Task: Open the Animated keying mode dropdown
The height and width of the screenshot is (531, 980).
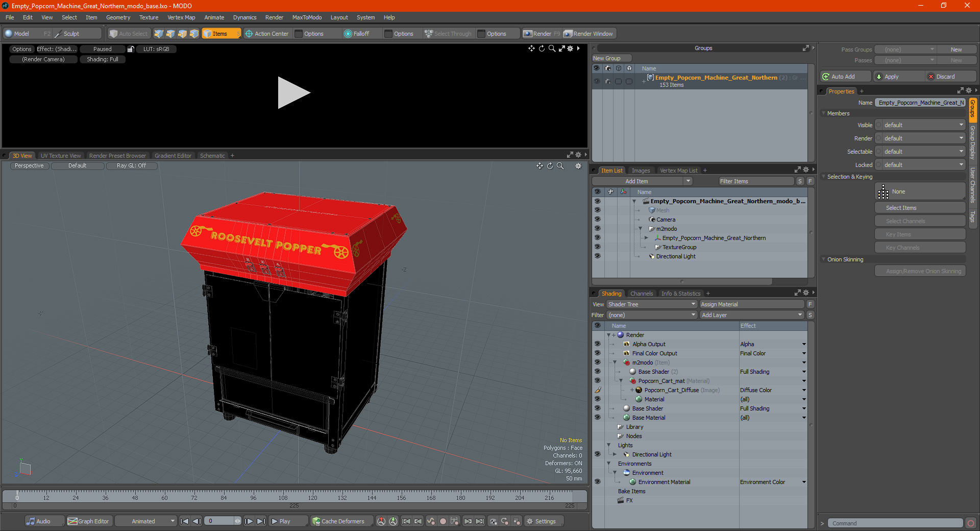Action: (x=145, y=521)
